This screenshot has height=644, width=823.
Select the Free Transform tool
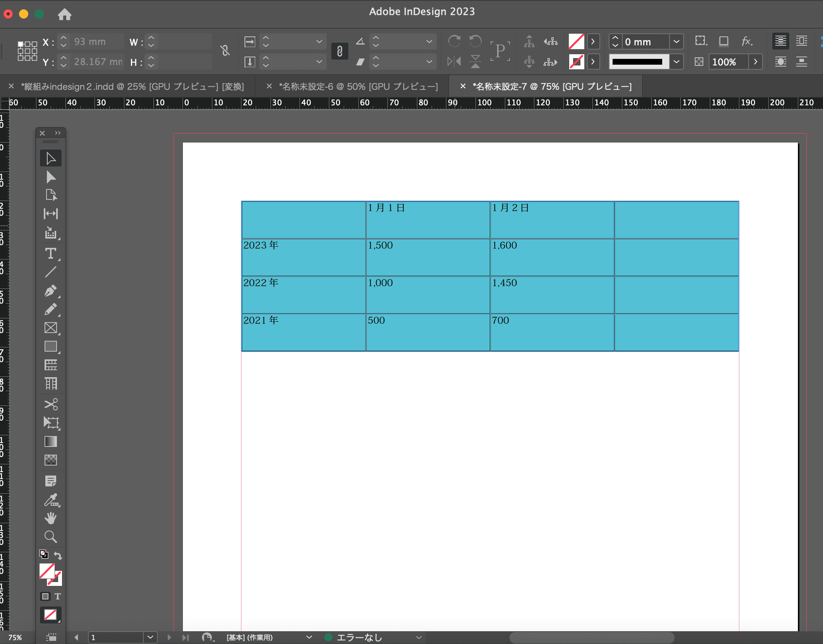coord(51,422)
